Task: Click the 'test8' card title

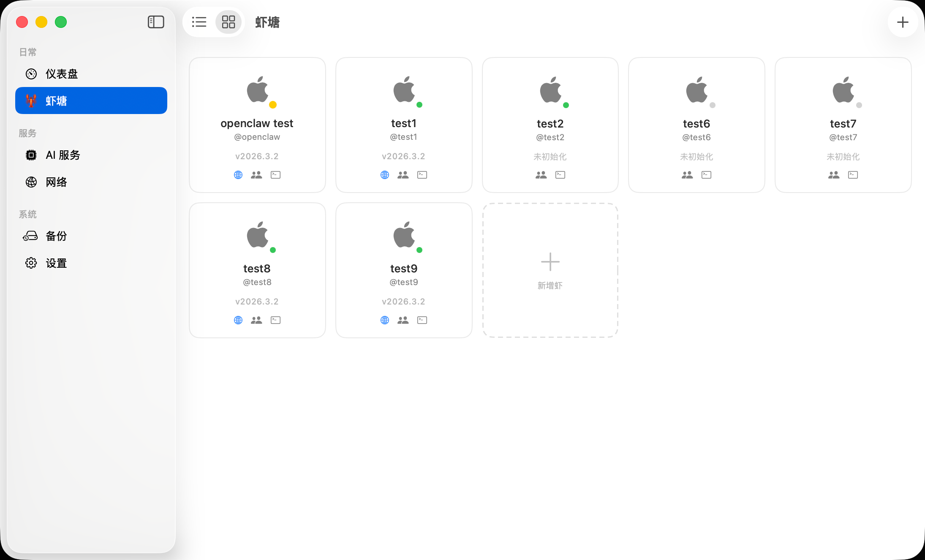Action: tap(257, 269)
